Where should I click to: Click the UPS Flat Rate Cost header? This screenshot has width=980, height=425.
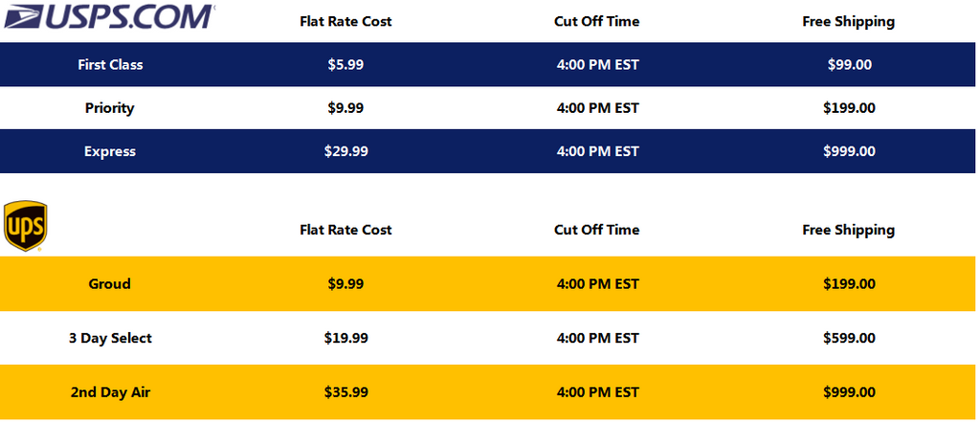(x=345, y=230)
